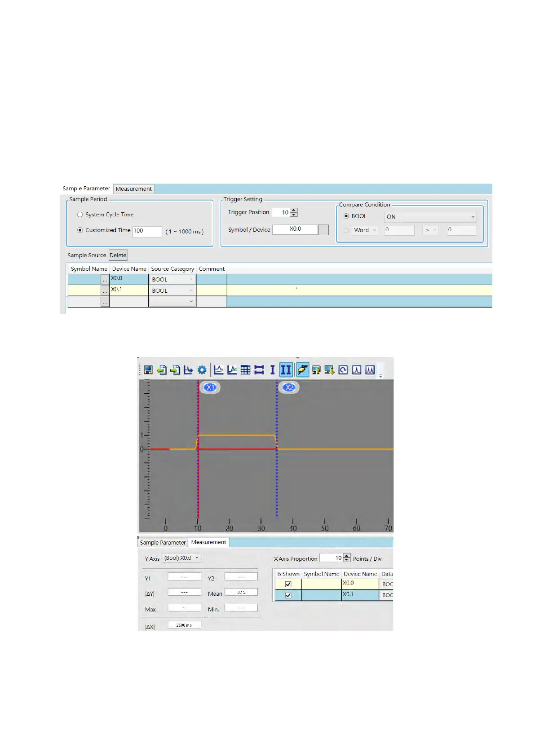Click the Delete button beside Sample Source
This screenshot has height=756, width=535.
pyautogui.click(x=118, y=255)
